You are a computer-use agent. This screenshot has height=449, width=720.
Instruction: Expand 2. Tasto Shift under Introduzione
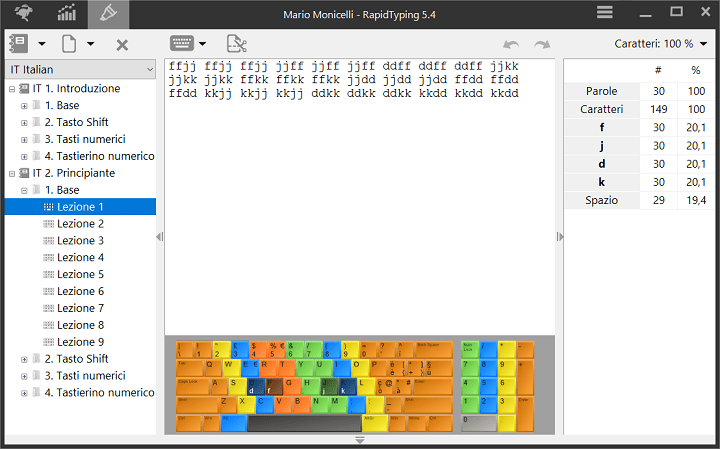point(24,122)
